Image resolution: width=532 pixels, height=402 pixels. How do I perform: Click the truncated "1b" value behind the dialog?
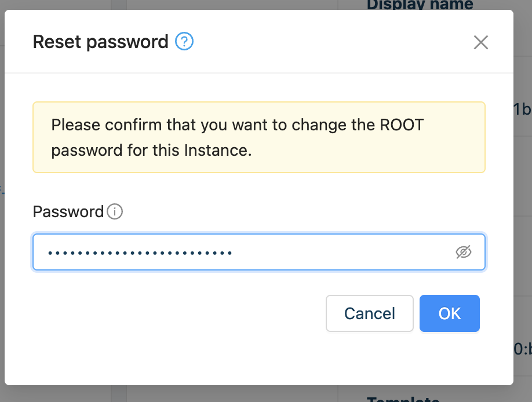click(x=523, y=109)
